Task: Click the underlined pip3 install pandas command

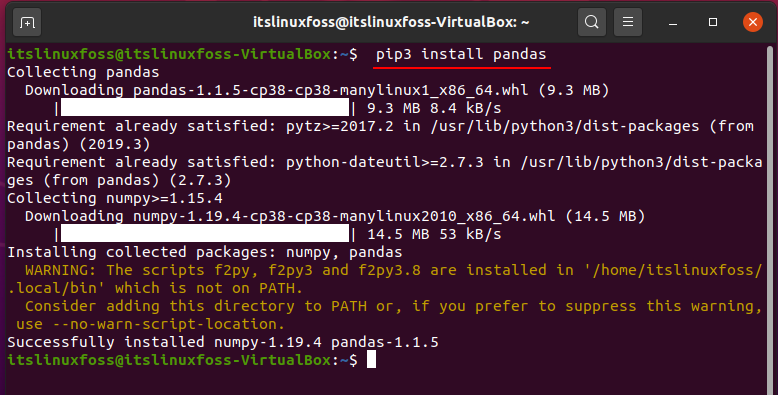Action: pyautogui.click(x=461, y=54)
